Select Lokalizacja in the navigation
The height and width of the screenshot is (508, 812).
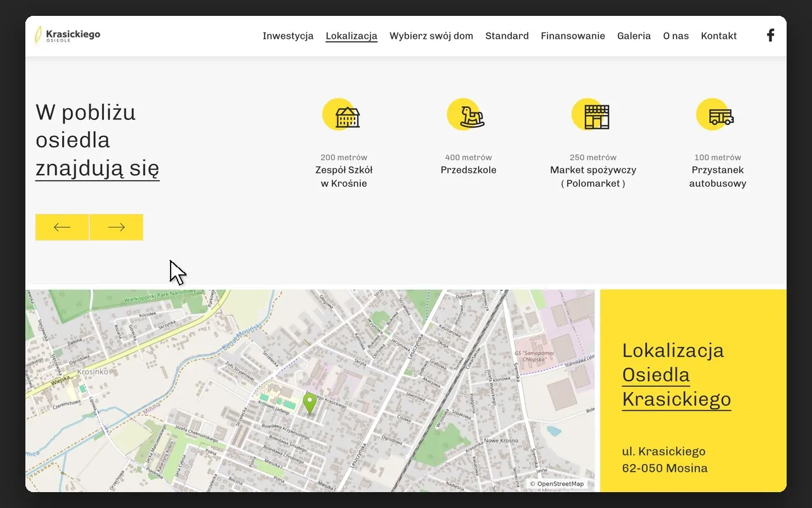click(x=351, y=36)
